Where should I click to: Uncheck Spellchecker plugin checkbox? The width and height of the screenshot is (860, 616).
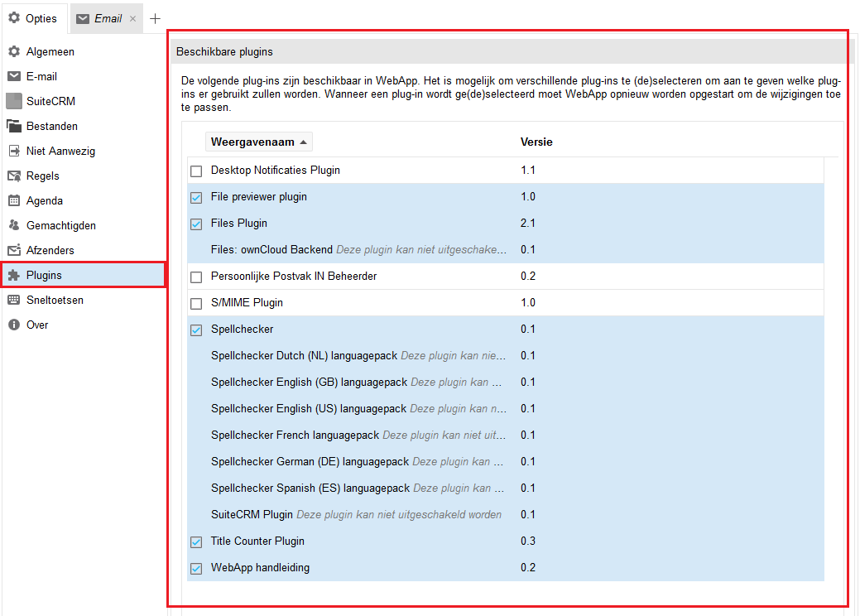(196, 330)
